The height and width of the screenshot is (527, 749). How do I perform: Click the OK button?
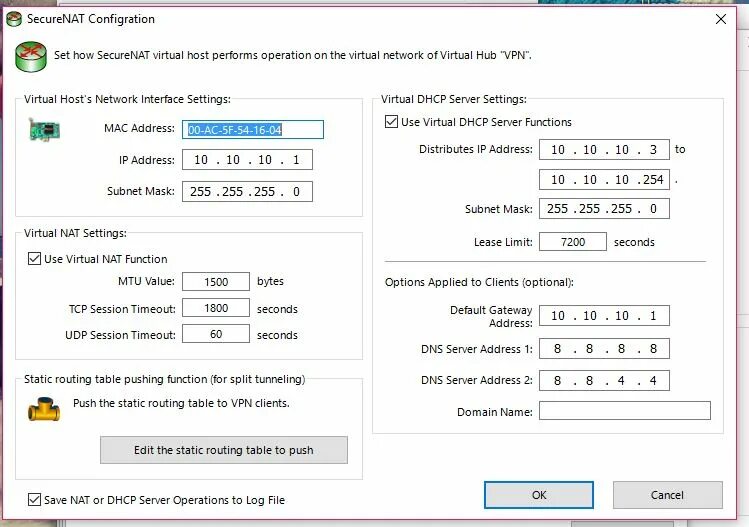click(x=539, y=495)
